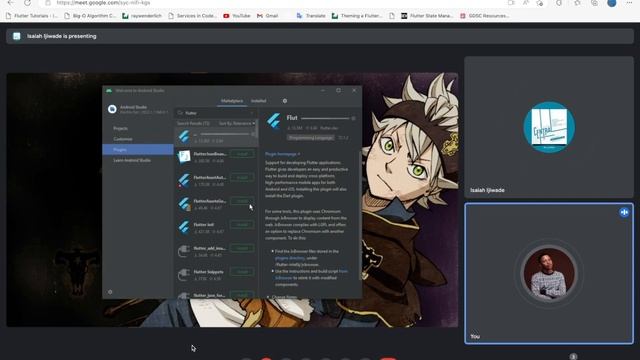Select the first Flutter plugin result being installed
This screenshot has width=640, height=360.
coord(216,137)
